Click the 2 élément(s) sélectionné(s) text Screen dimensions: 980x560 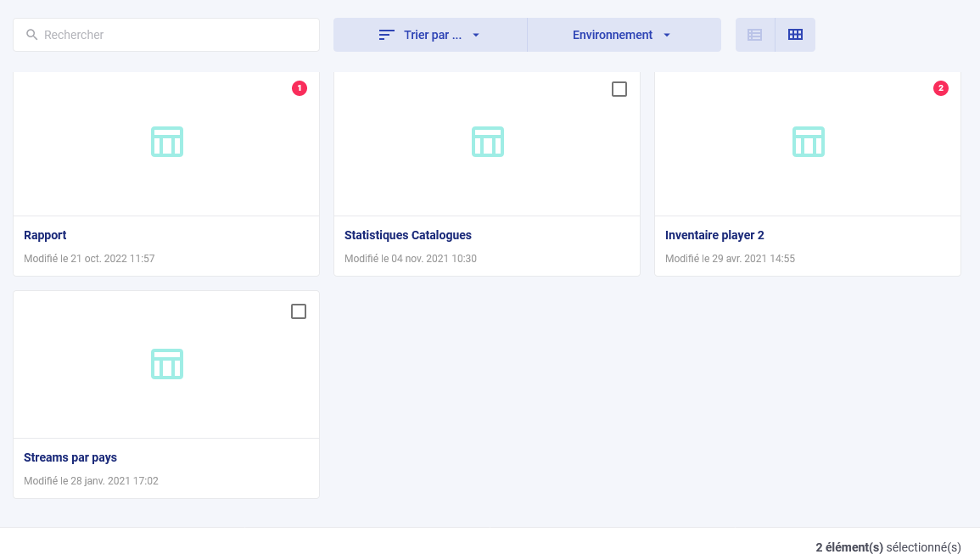[888, 547]
